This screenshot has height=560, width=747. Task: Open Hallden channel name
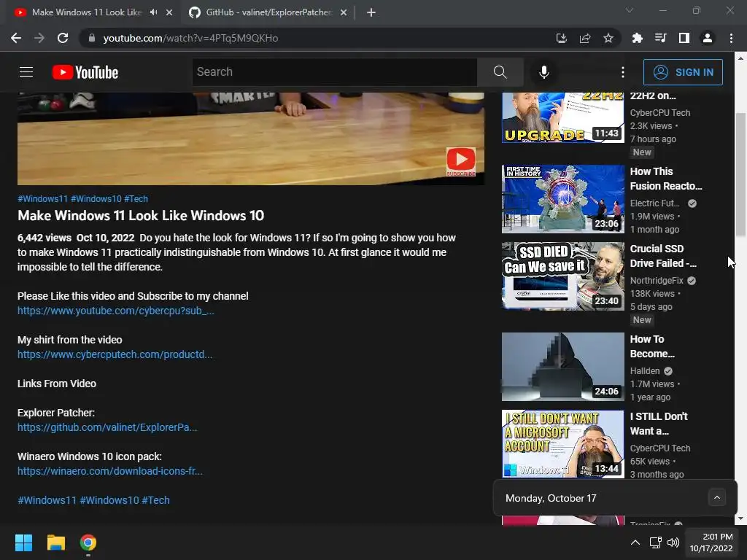click(x=645, y=371)
